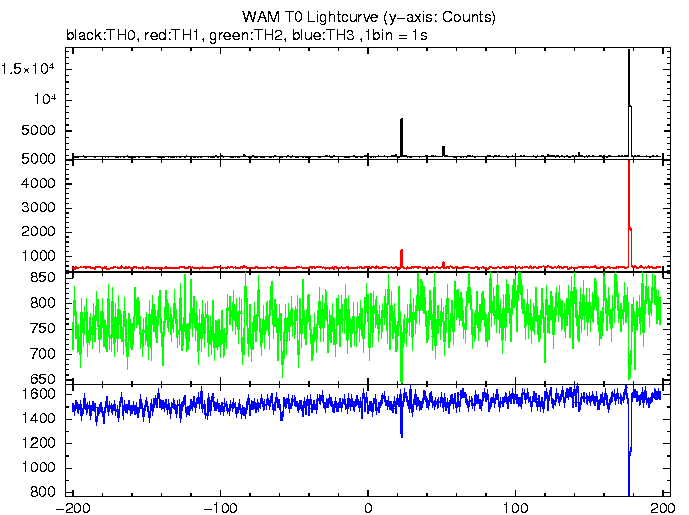This screenshot has width=689, height=515.
Task: Click the "700" label in green panel
Action: (43, 354)
